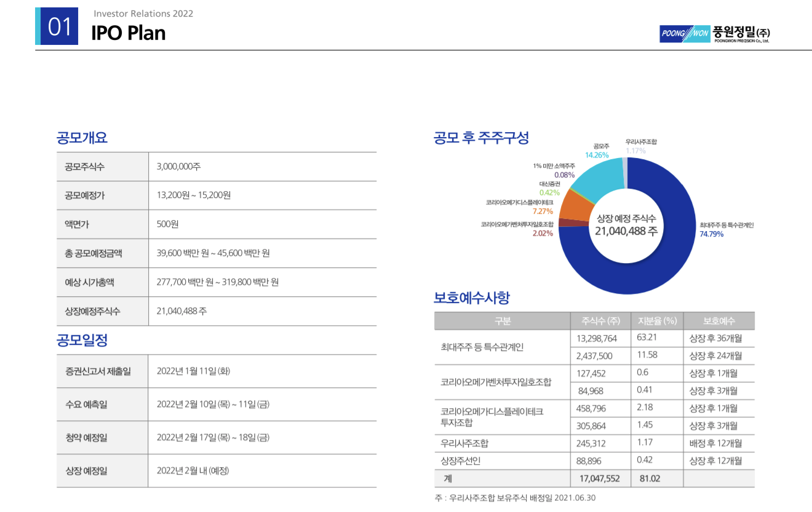
Task: Click the 2022년 2월 10일 (목) ~ 11일 (금) date
Action: (x=213, y=404)
